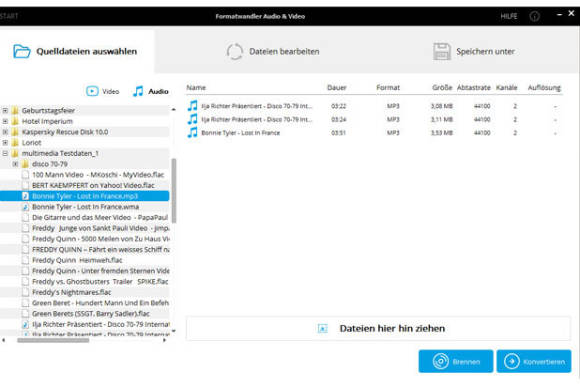Select Freddy vs. Ghostbusters Trailer SPIKE.flac
The height and width of the screenshot is (388, 580).
coord(100,281)
